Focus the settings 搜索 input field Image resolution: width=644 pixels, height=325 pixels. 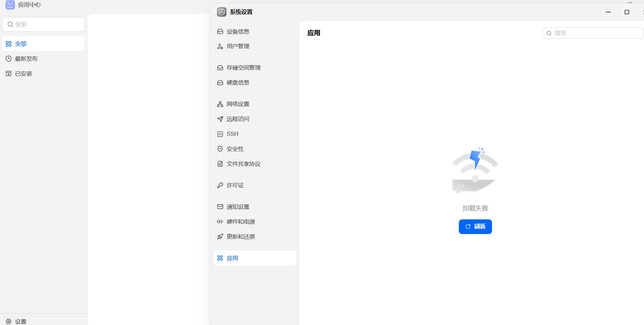(x=593, y=33)
